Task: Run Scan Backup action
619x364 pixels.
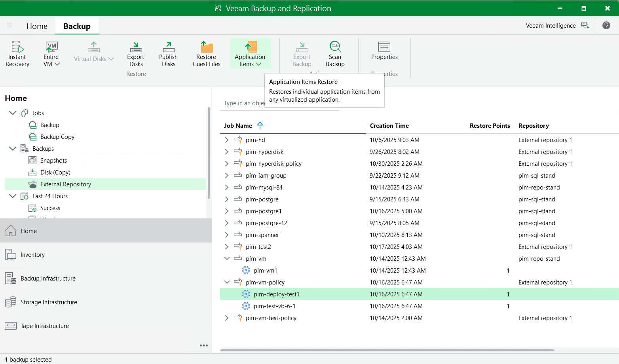Action: pyautogui.click(x=335, y=54)
